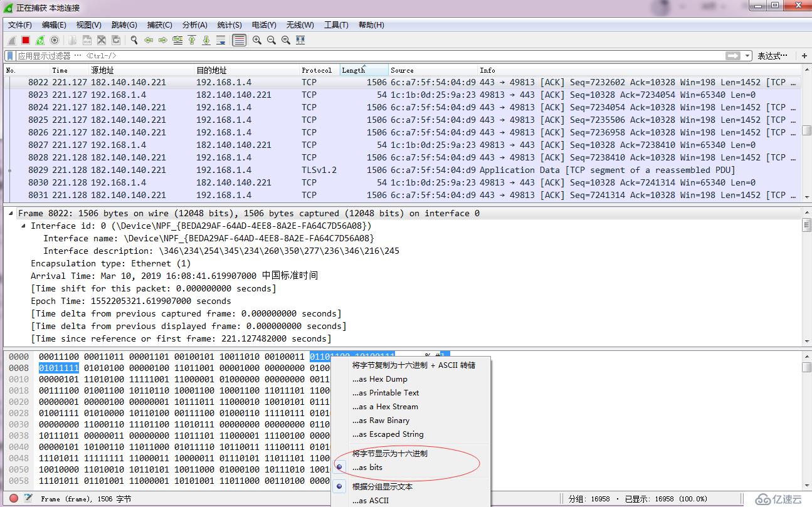
Task: Toggle auto-scroll during live capture
Action: [221, 40]
